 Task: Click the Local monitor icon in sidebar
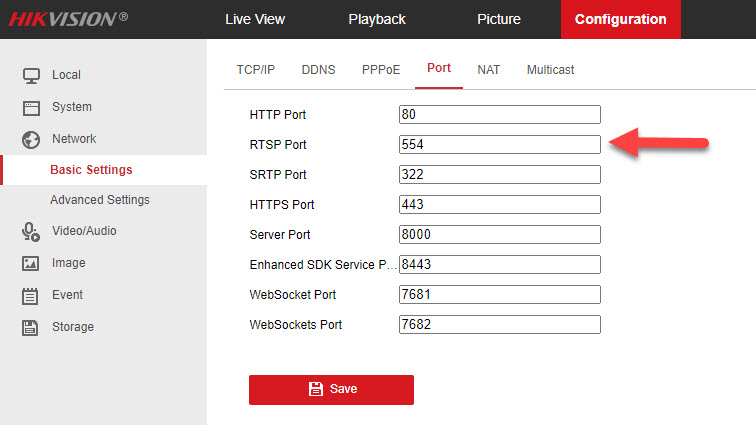pyautogui.click(x=31, y=75)
